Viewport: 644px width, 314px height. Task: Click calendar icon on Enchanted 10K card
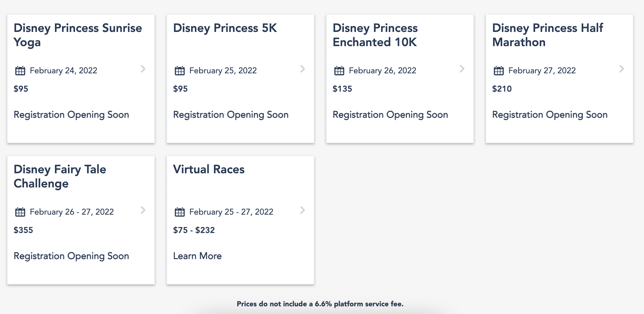click(339, 71)
